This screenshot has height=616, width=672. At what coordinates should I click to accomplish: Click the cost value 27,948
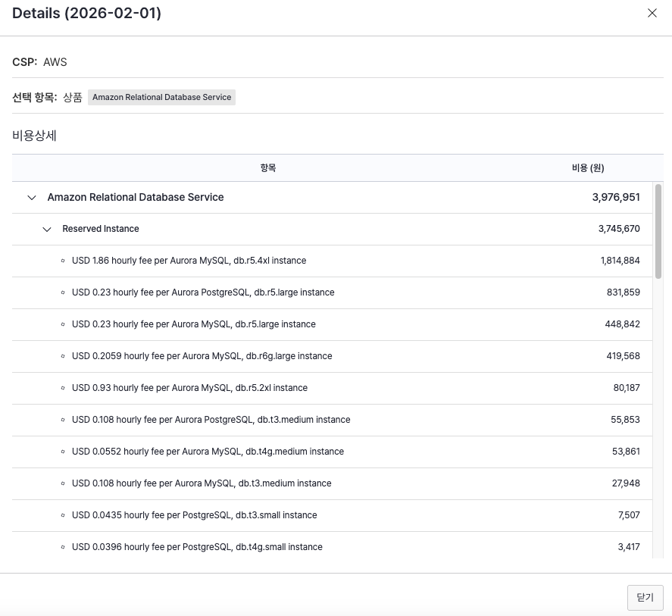point(626,483)
